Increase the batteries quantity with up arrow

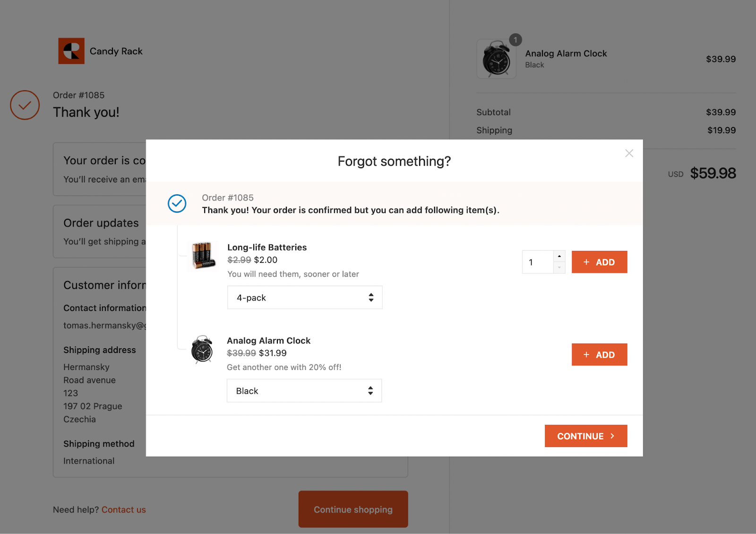559,256
